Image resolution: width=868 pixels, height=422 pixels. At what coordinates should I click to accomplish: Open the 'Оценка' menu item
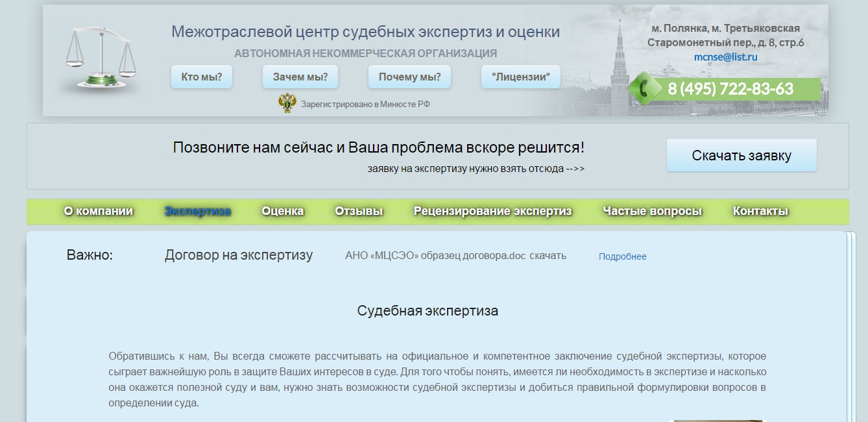coord(283,211)
